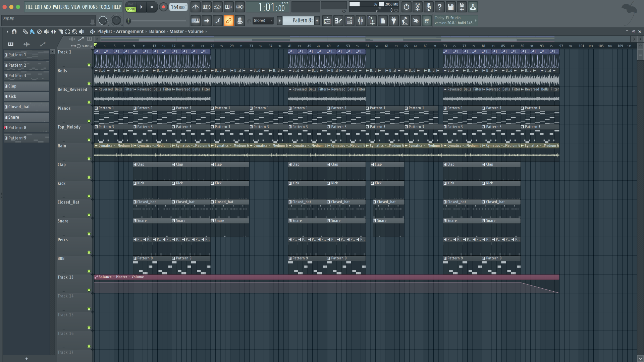Open the Playlist view button

click(x=327, y=21)
